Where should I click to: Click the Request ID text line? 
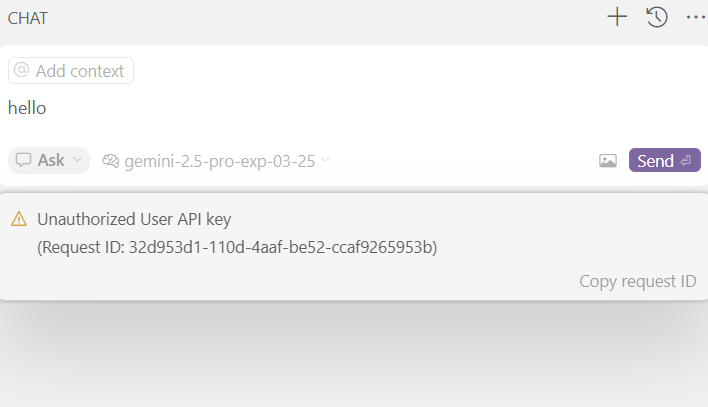pos(237,248)
